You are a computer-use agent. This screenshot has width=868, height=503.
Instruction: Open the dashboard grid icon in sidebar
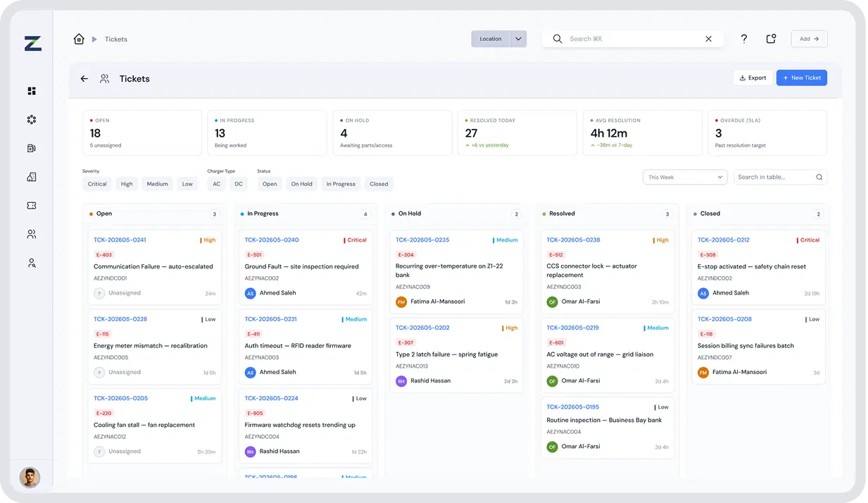coord(32,91)
